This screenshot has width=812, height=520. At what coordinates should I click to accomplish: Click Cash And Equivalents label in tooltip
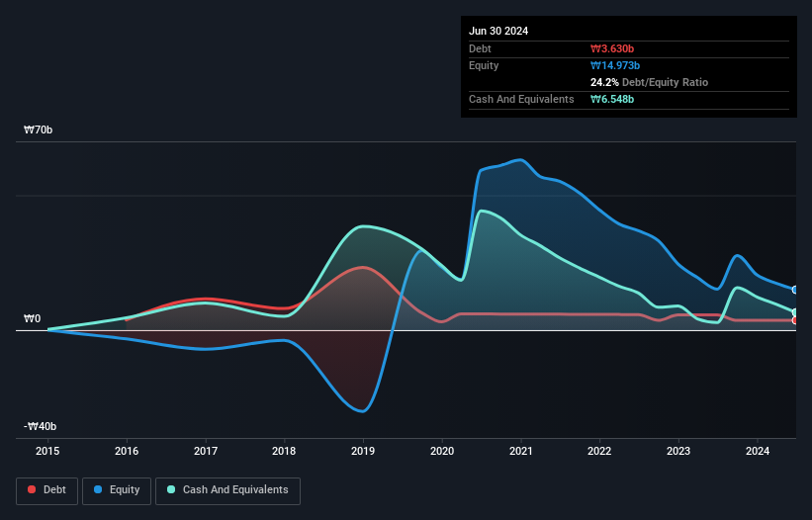tap(521, 99)
